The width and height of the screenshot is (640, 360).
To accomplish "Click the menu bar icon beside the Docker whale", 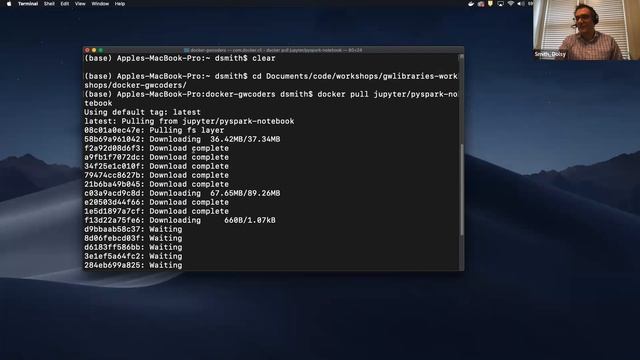I will tap(481, 4).
